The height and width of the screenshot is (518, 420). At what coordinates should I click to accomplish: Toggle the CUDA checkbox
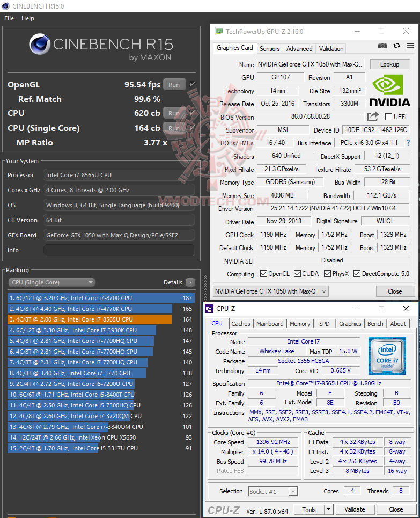(x=297, y=274)
